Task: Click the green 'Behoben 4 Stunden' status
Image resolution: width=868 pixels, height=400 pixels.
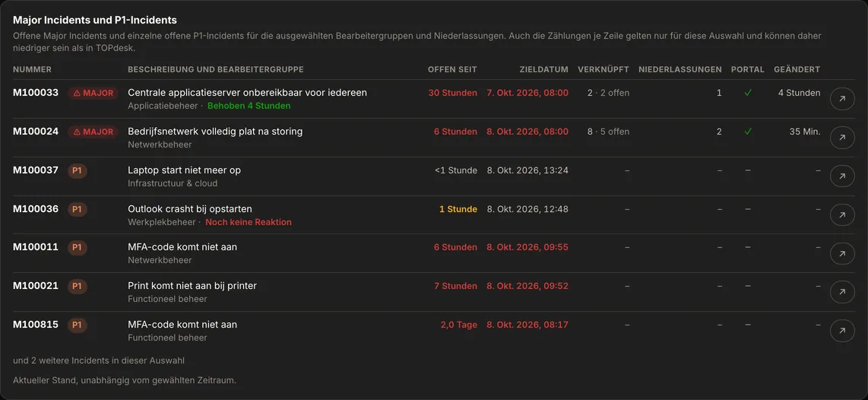Action: tap(249, 106)
